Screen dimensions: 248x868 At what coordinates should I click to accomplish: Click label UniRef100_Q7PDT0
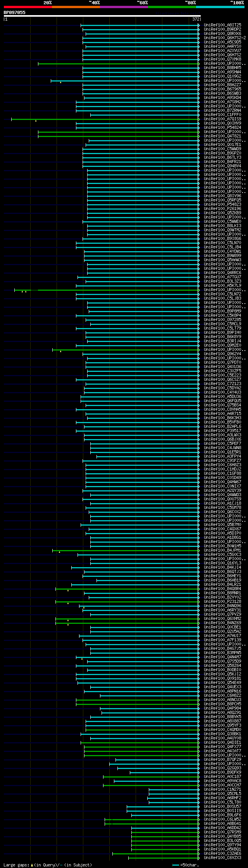pos(222,362)
